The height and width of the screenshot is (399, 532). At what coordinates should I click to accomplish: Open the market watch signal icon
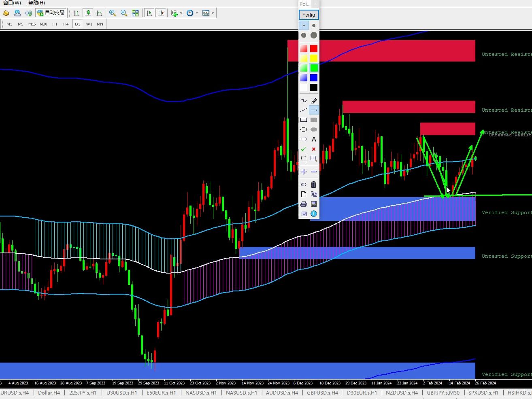point(29,13)
